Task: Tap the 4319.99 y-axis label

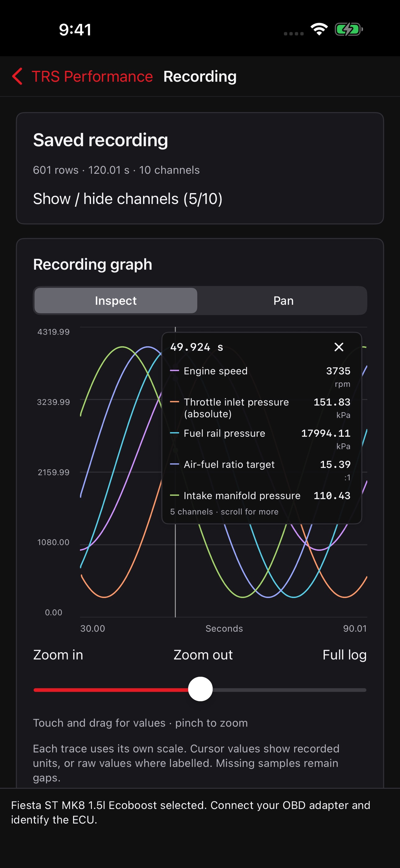Action: pyautogui.click(x=53, y=332)
